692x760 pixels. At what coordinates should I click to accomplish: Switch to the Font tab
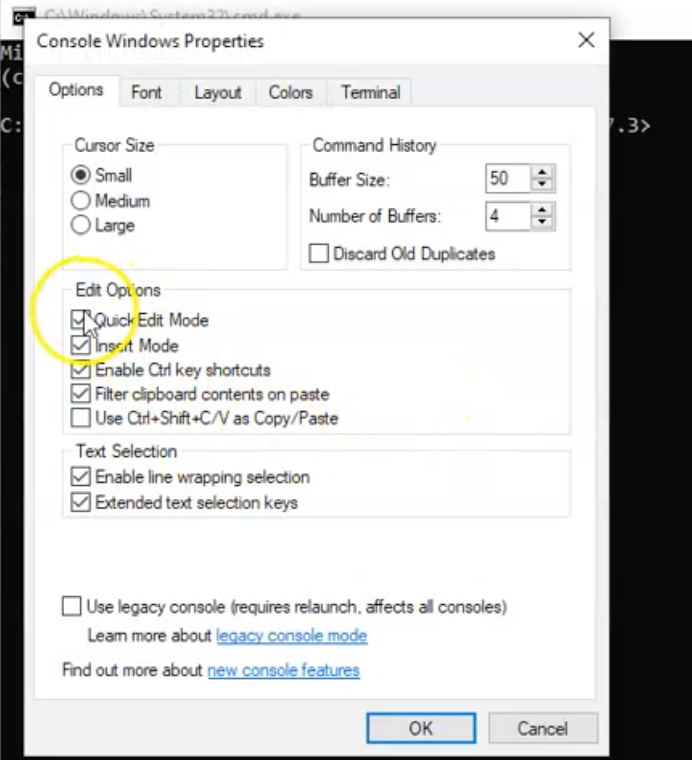pos(146,92)
